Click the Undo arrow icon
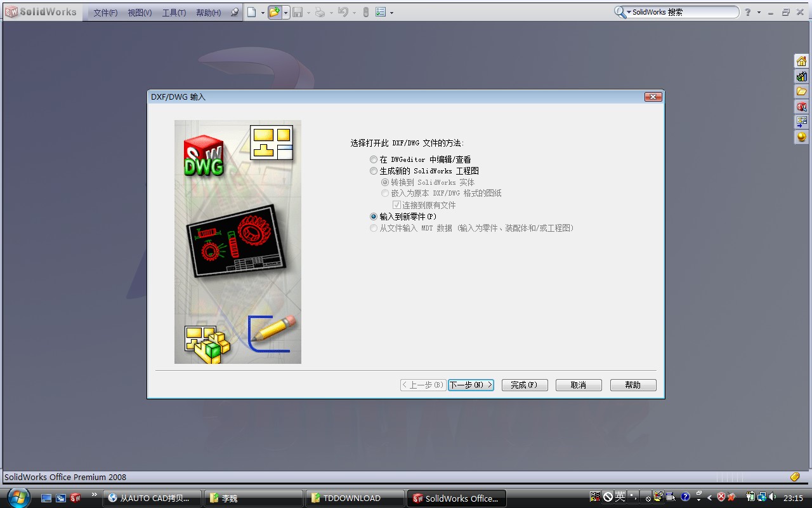 (x=343, y=12)
